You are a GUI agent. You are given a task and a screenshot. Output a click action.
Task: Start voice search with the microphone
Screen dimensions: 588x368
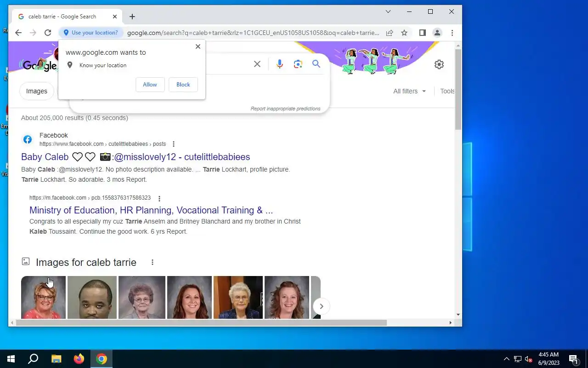tap(280, 64)
